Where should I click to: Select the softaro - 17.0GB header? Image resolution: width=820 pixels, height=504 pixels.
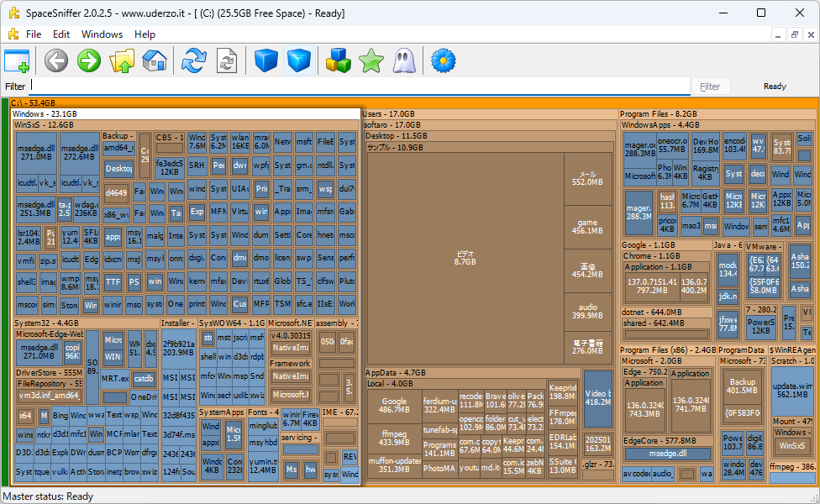click(489, 125)
